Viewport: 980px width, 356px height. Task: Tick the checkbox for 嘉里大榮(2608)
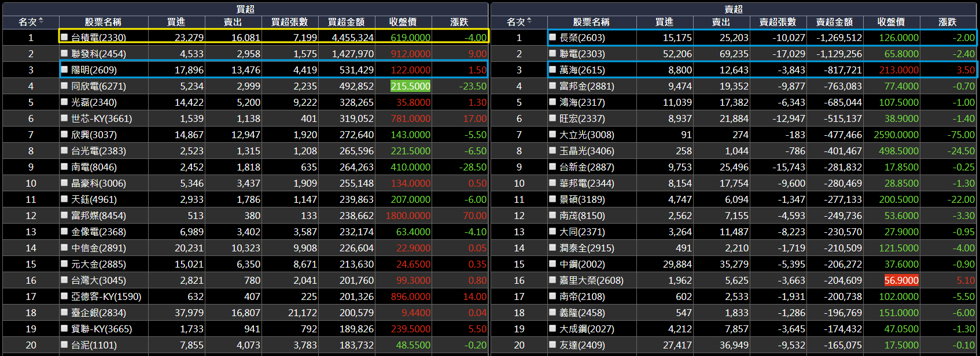pyautogui.click(x=553, y=280)
